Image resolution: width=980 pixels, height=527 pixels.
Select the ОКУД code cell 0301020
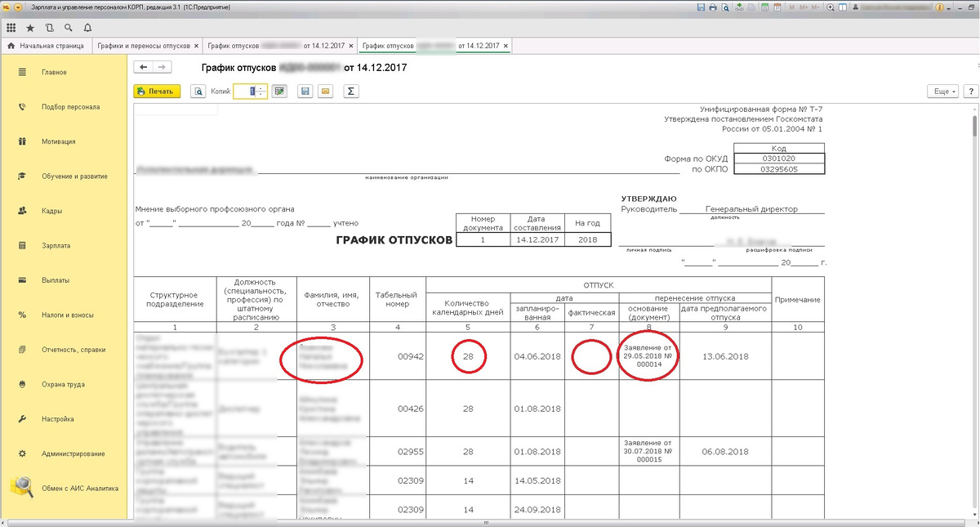pos(779,159)
